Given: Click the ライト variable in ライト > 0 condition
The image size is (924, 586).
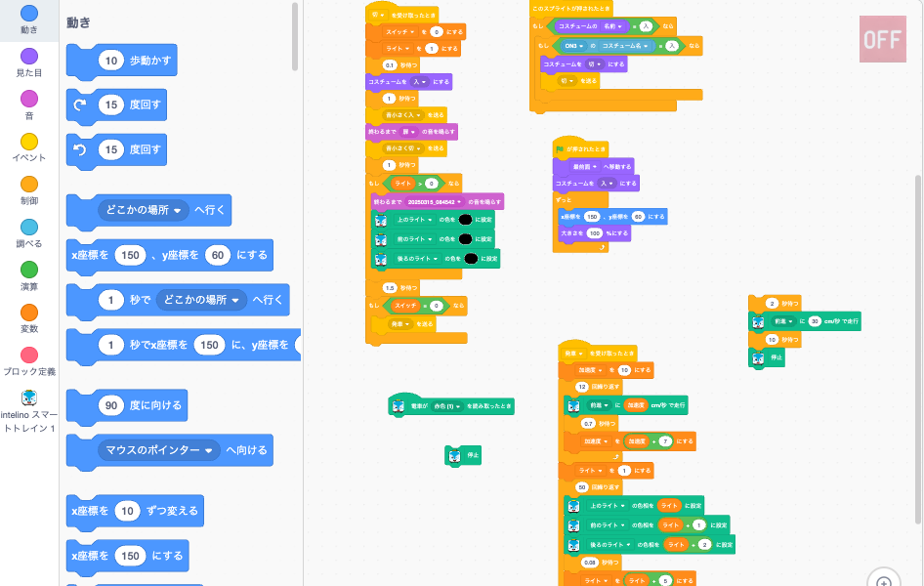Looking at the screenshot, I should tap(403, 184).
